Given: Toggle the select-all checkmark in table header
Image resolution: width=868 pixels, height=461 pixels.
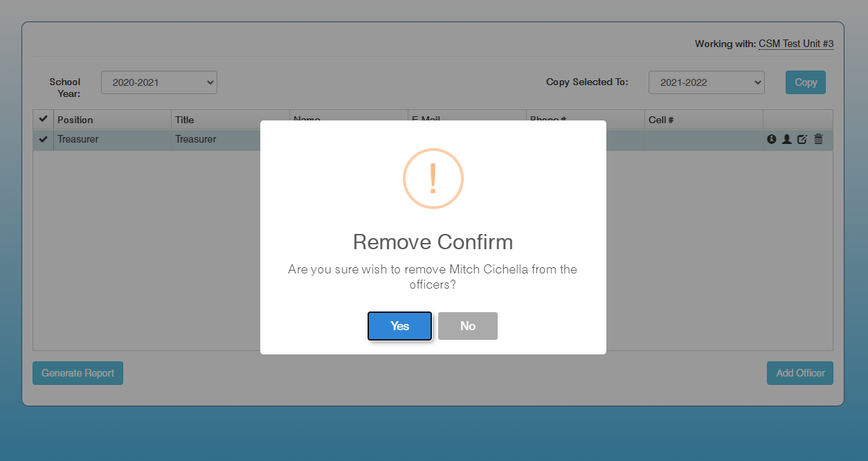Looking at the screenshot, I should (44, 119).
